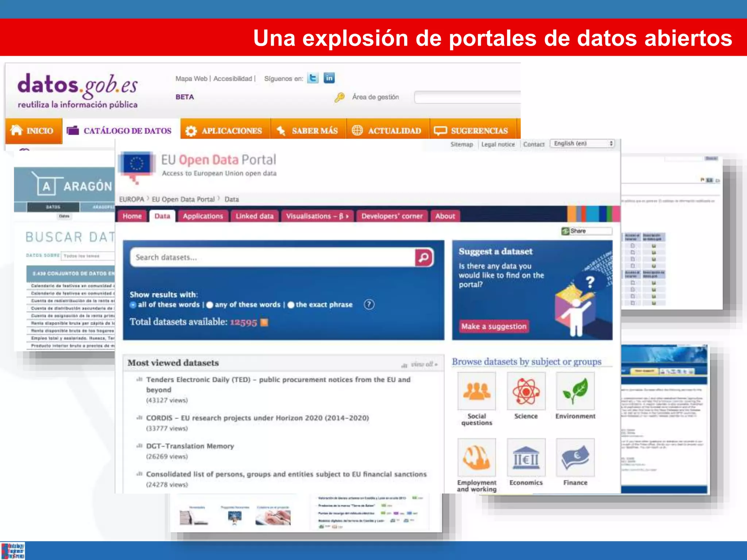
Task: Open Tenders Electronic Daily (TED) dataset
Action: 278,385
